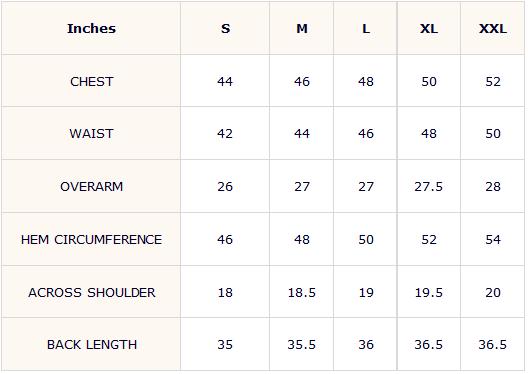Select the L size column header

coord(366,29)
